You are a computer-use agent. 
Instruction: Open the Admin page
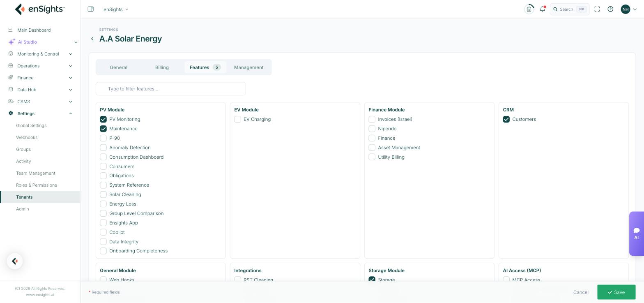coord(23,209)
